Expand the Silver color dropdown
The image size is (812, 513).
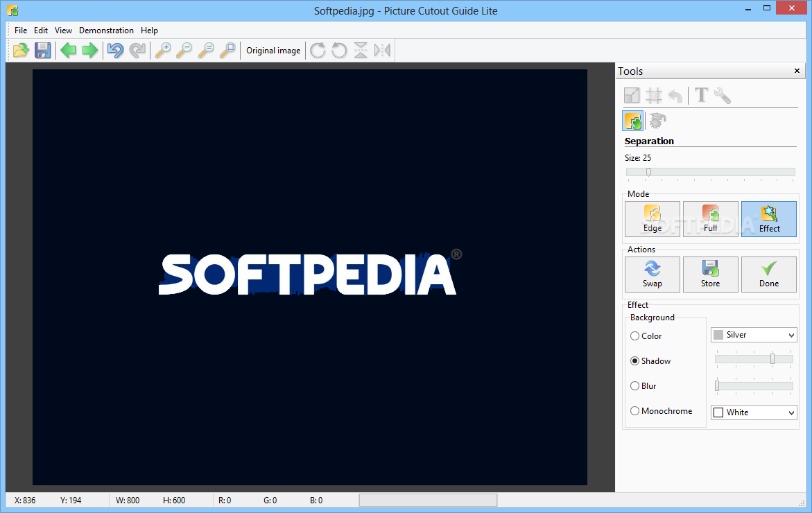coord(754,335)
